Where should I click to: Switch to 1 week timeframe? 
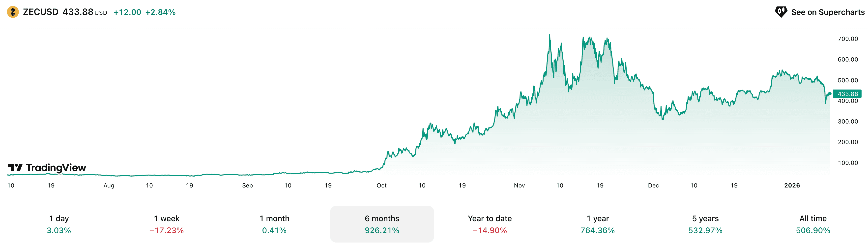(x=167, y=224)
